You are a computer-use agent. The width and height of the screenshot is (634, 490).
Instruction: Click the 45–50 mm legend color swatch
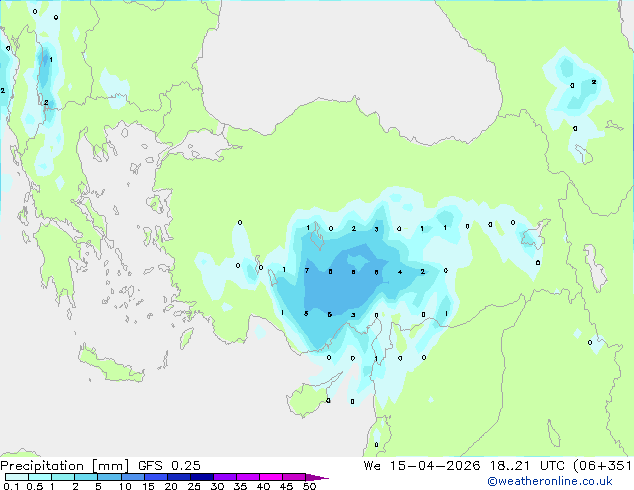(x=294, y=477)
